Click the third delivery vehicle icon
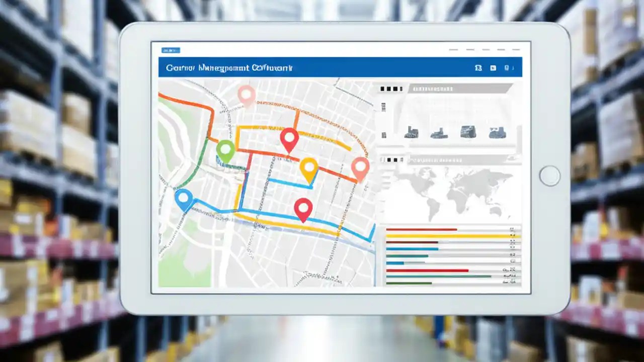 468,132
